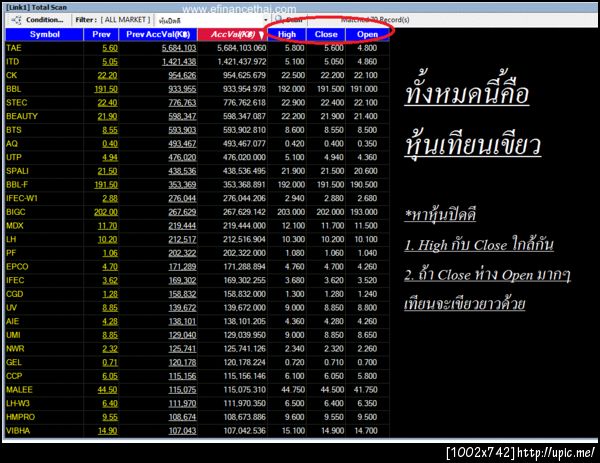Click HMPRO Close value 9.550
The image size is (600, 463).
pyautogui.click(x=334, y=417)
